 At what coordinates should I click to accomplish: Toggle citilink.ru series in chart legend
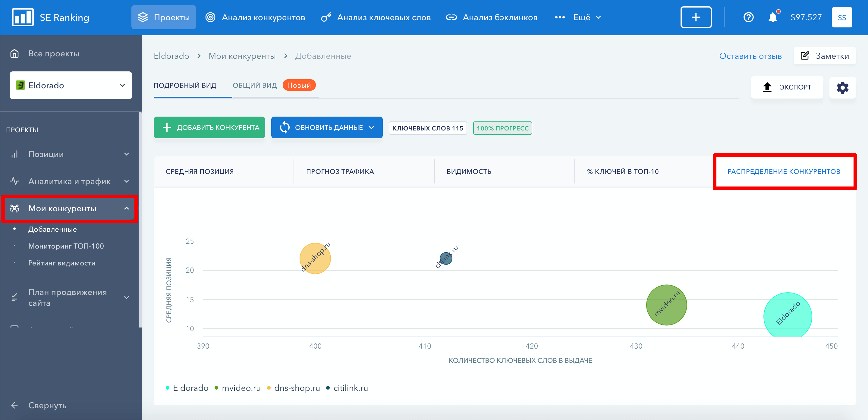coord(347,388)
